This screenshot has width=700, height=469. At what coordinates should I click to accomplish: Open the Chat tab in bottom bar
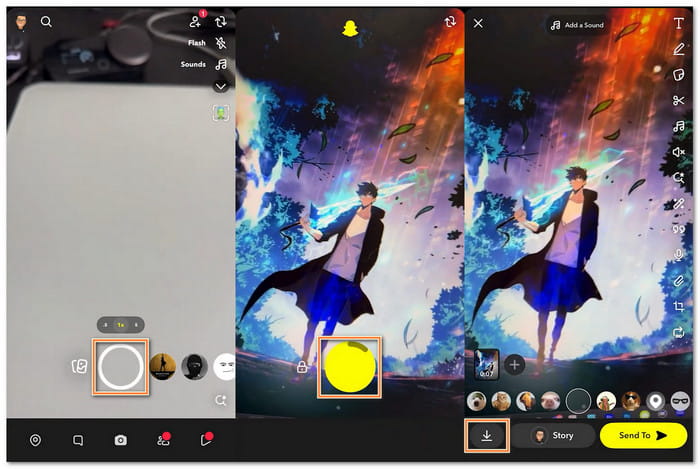(x=78, y=440)
